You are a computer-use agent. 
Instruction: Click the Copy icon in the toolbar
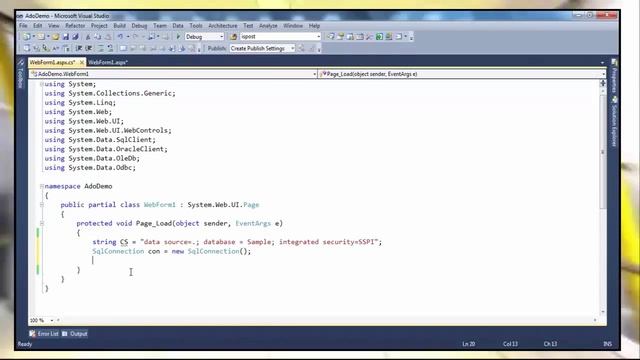pos(98,37)
